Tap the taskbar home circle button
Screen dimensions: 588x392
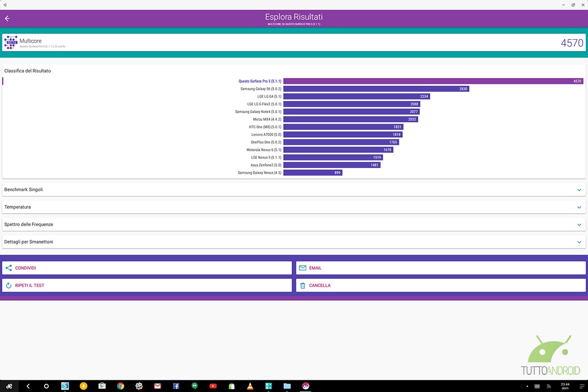tap(47, 386)
